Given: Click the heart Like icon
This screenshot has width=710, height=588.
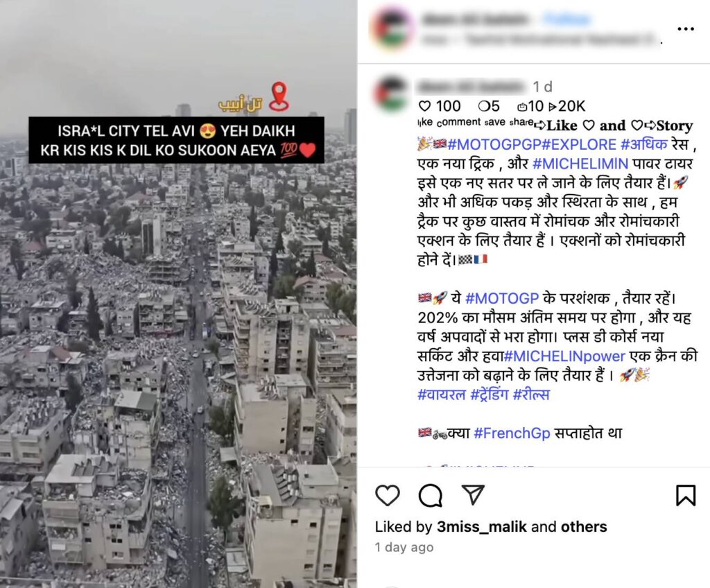Looking at the screenshot, I should point(388,495).
